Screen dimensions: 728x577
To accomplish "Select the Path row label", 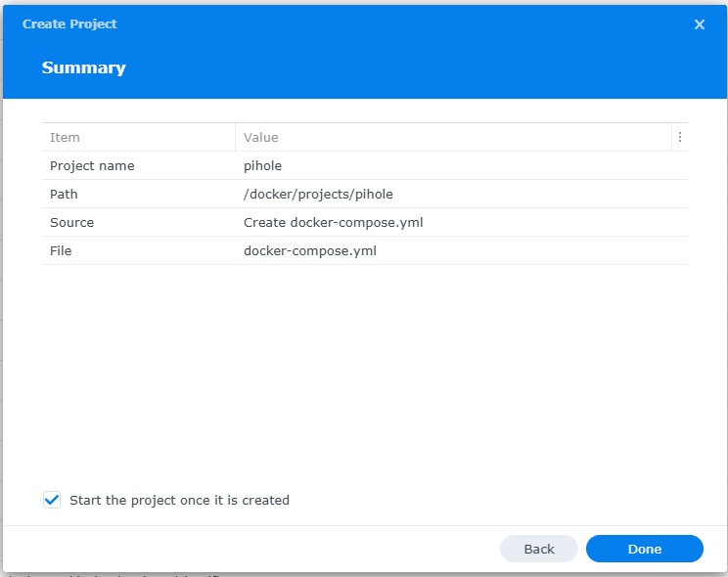I will tap(64, 195).
